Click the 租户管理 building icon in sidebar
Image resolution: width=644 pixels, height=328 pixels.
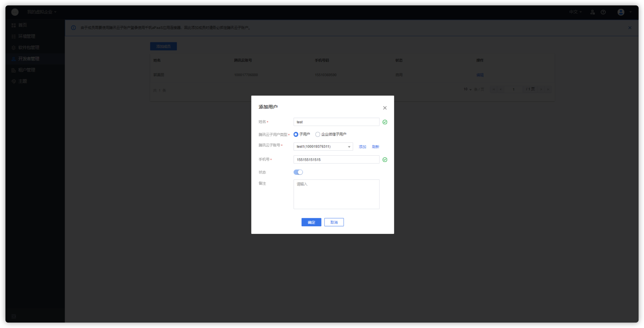click(14, 70)
